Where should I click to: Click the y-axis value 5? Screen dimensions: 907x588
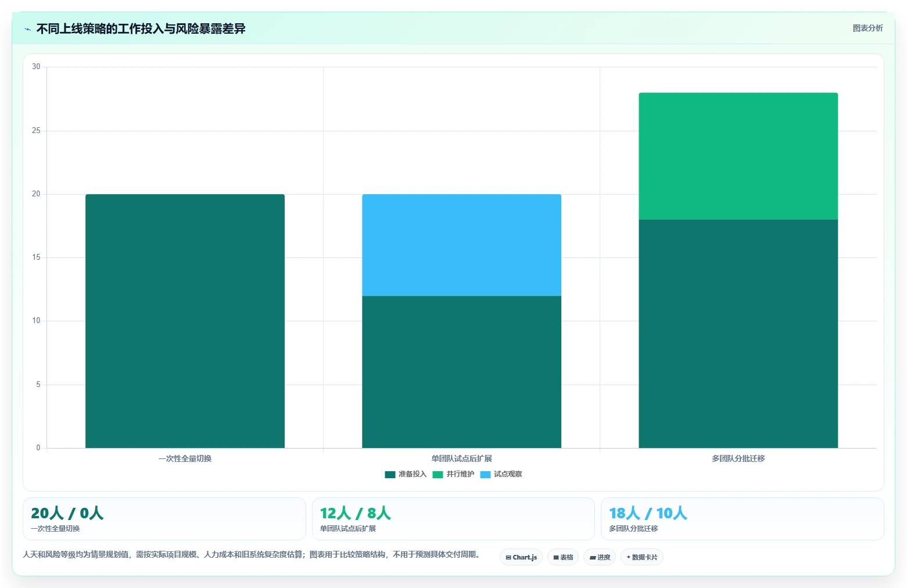(38, 385)
